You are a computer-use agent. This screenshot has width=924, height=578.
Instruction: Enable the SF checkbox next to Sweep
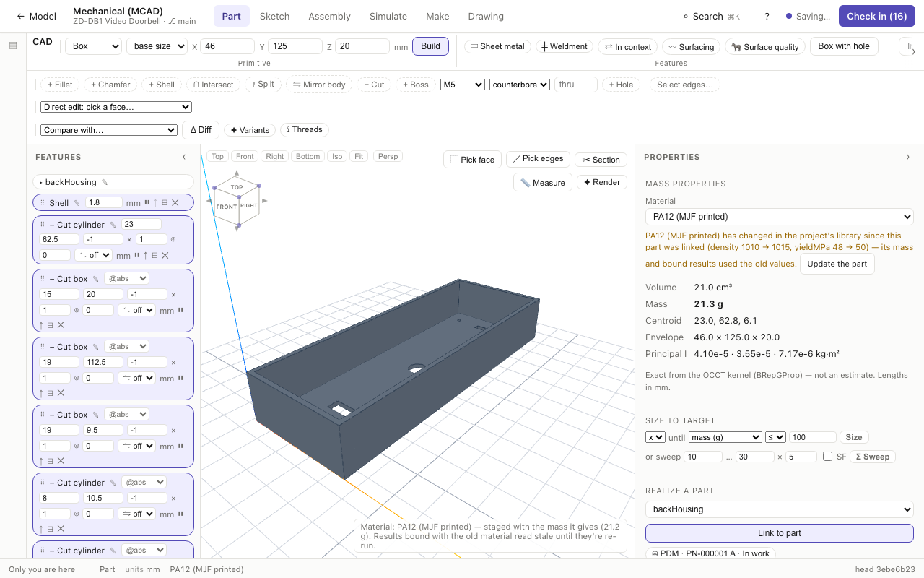[x=827, y=457]
